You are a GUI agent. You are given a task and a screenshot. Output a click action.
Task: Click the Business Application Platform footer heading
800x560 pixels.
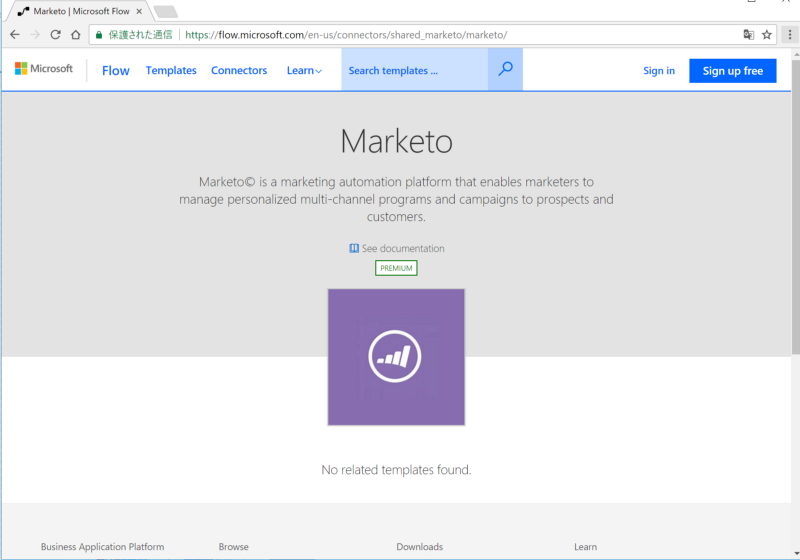pos(103,547)
